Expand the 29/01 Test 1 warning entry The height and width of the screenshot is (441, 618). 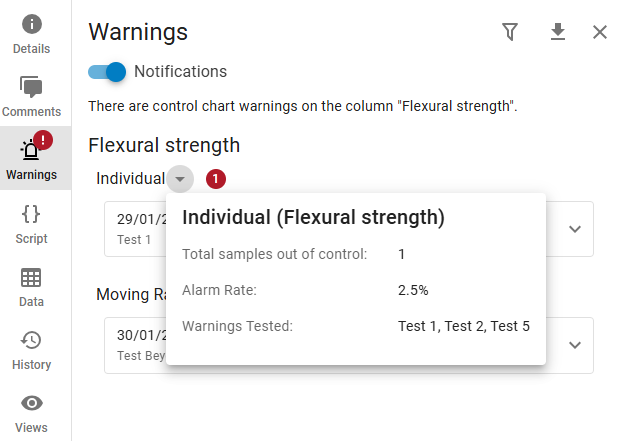tap(575, 229)
